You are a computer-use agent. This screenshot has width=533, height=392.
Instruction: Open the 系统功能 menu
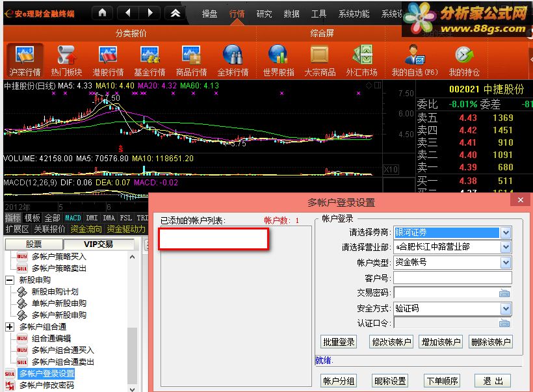(x=354, y=14)
